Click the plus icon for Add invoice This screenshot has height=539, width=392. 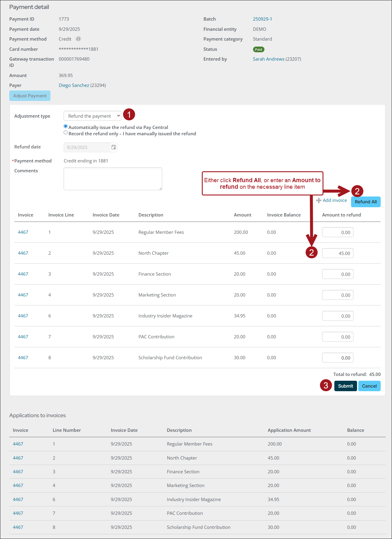pyautogui.click(x=319, y=200)
